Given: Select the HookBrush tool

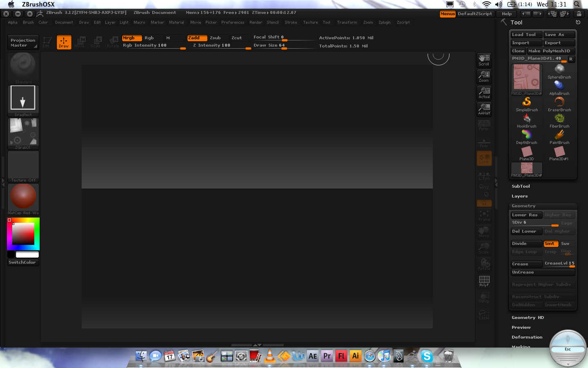Looking at the screenshot, I should point(527,121).
